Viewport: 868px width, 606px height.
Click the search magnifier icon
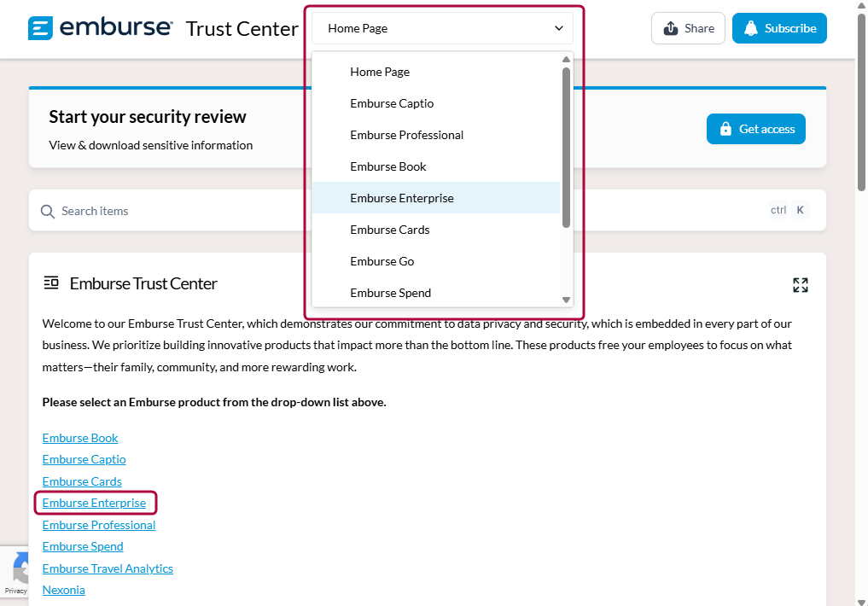48,211
